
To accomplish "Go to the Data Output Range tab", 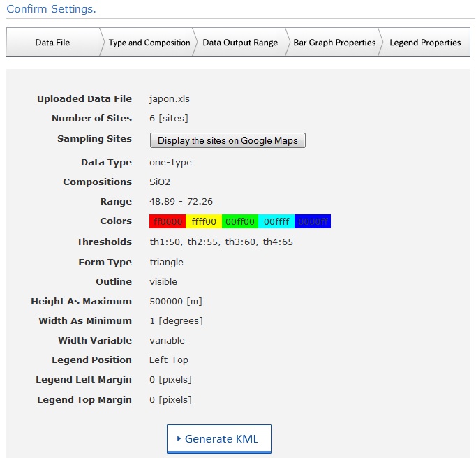I will 240,43.
